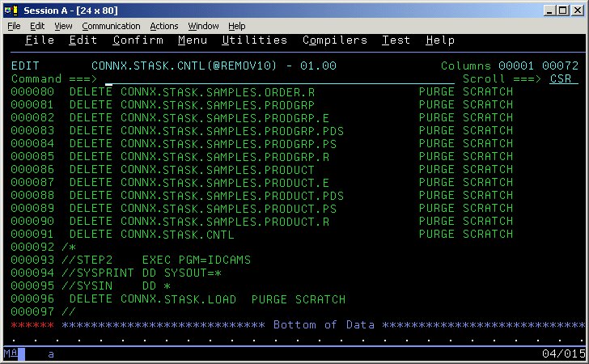Open the Help menu in window menubar

coord(236,26)
